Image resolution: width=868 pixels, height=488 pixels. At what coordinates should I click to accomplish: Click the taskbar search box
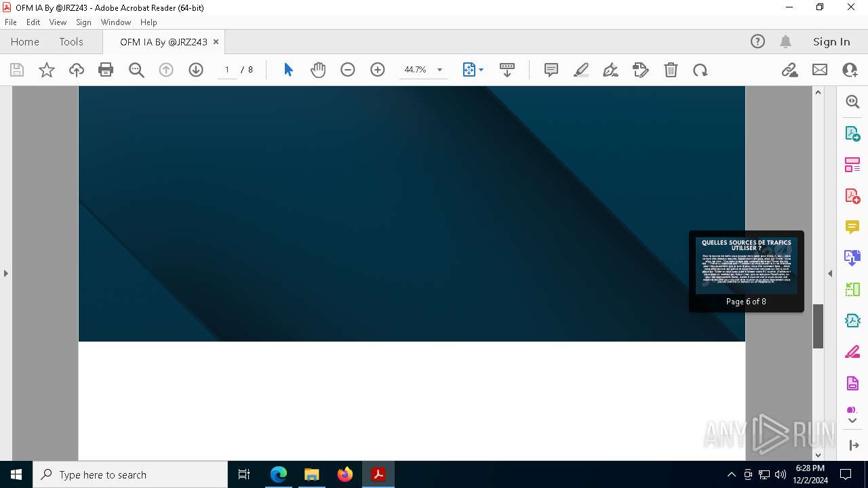click(x=130, y=474)
